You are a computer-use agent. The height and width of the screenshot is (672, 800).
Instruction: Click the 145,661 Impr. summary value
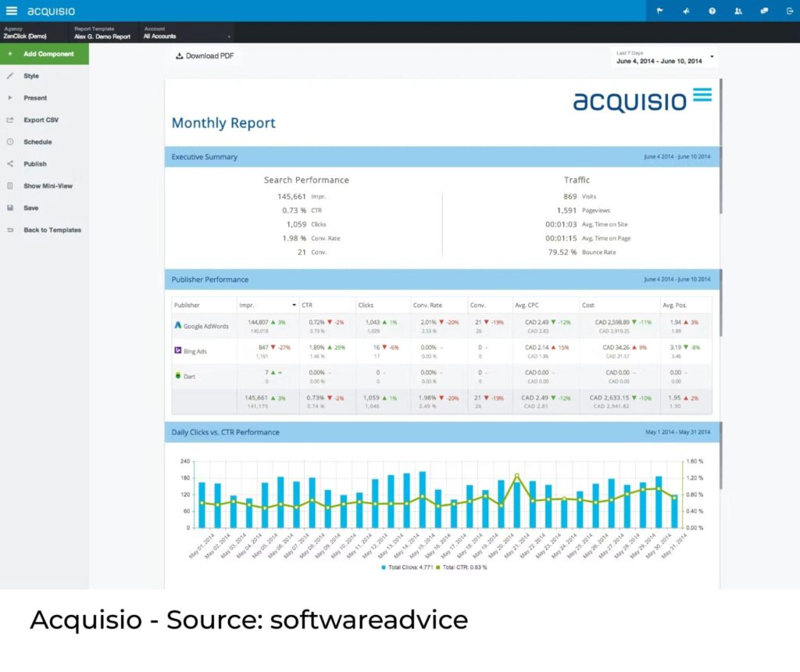pyautogui.click(x=292, y=196)
